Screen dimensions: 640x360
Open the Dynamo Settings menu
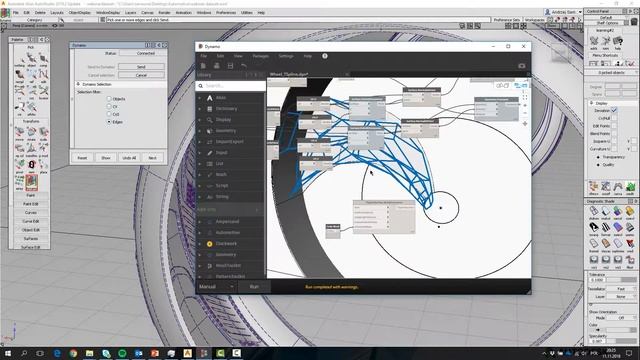click(286, 56)
